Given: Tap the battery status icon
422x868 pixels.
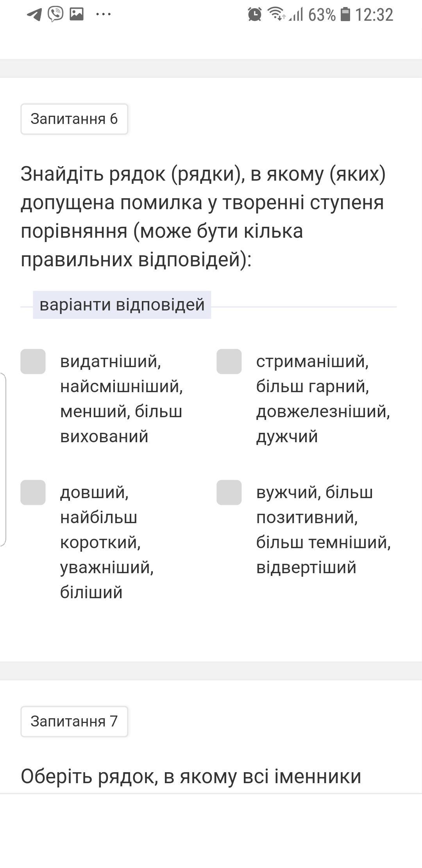Looking at the screenshot, I should tap(345, 14).
